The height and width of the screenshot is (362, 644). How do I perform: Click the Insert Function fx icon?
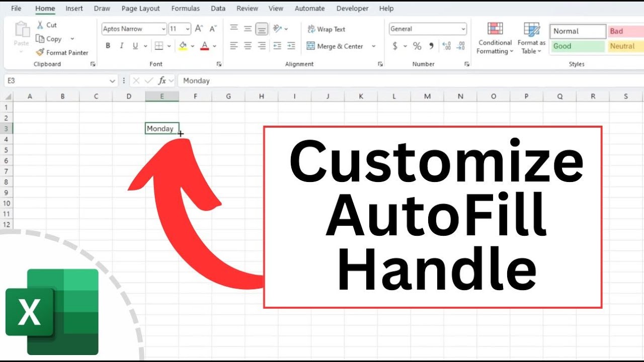[x=162, y=80]
